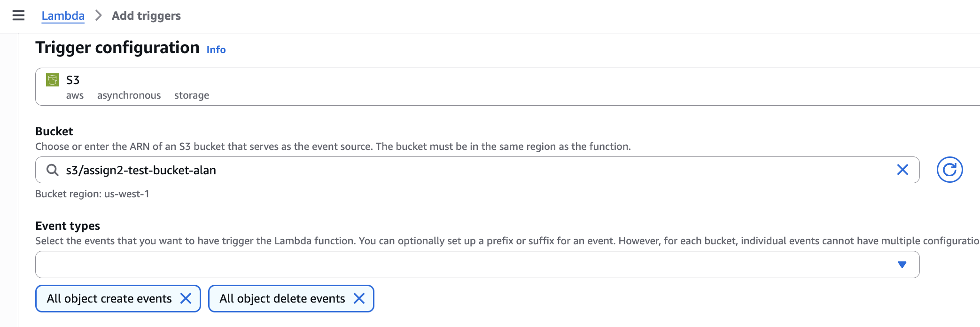Expand the Event types dropdown arrow

coord(902,265)
